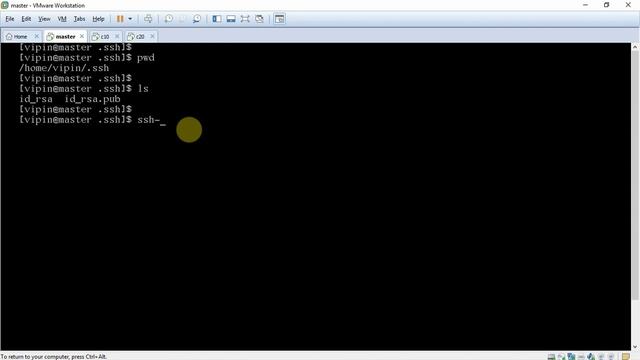The height and width of the screenshot is (360, 640).
Task: Switch to Unity mode
Action: click(x=259, y=19)
